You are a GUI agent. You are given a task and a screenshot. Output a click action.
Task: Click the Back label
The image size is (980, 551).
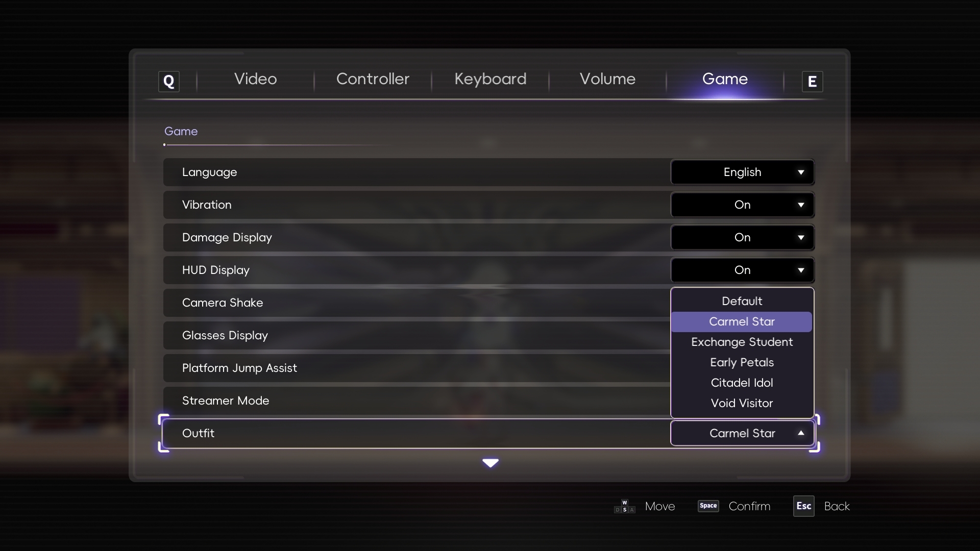tap(837, 506)
